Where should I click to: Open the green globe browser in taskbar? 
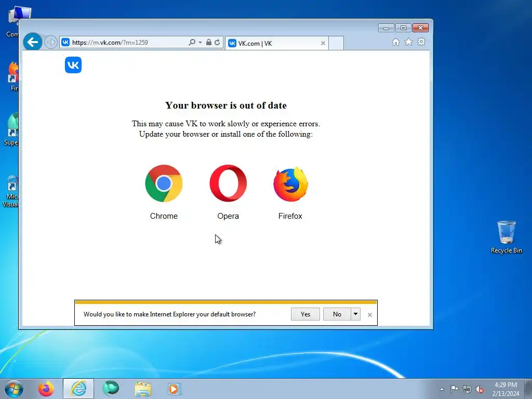coord(111,388)
